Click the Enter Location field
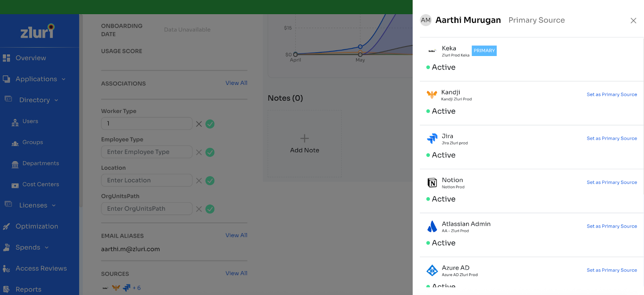This screenshot has height=295, width=644. point(147,180)
